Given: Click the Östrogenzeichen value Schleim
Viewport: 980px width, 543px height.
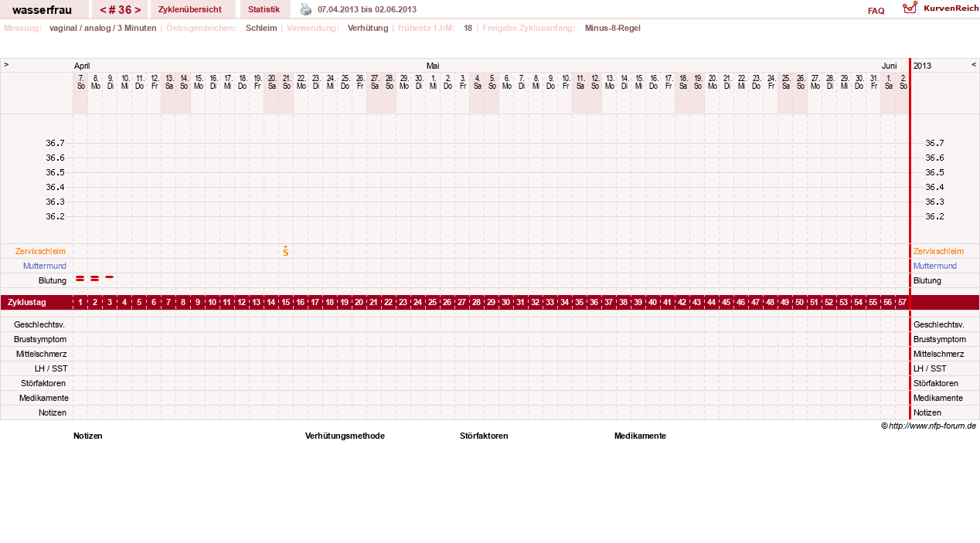Looking at the screenshot, I should click(x=261, y=28).
